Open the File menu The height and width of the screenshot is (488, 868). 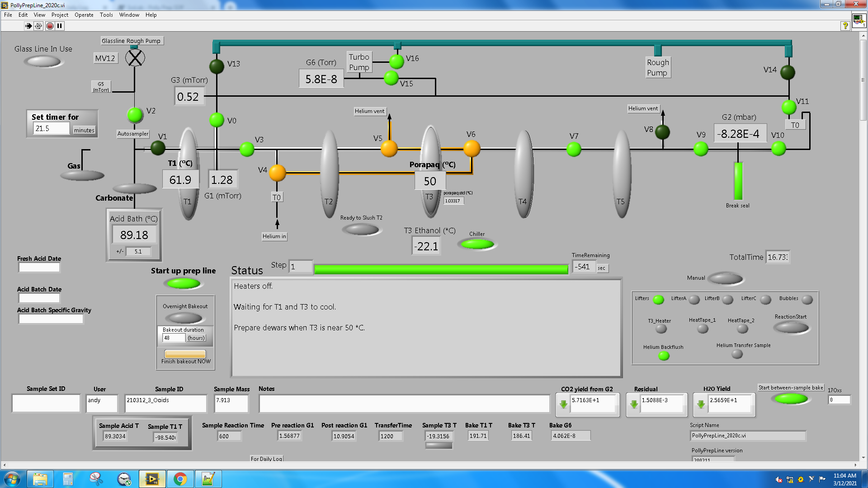[8, 15]
